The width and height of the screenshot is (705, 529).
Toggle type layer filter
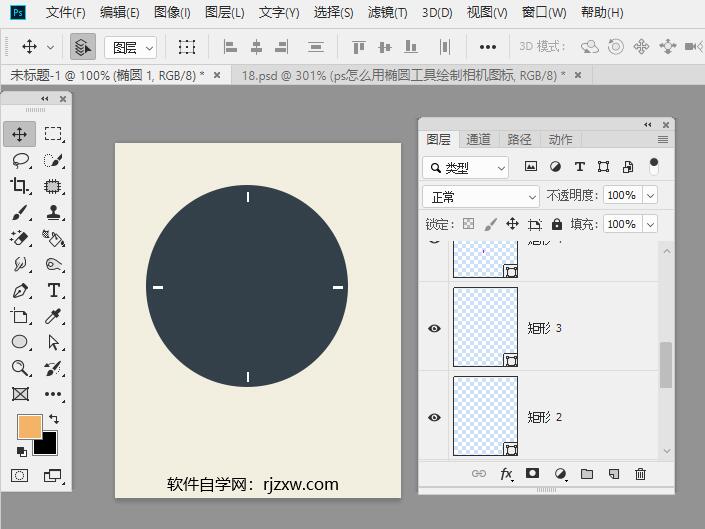pyautogui.click(x=580, y=167)
